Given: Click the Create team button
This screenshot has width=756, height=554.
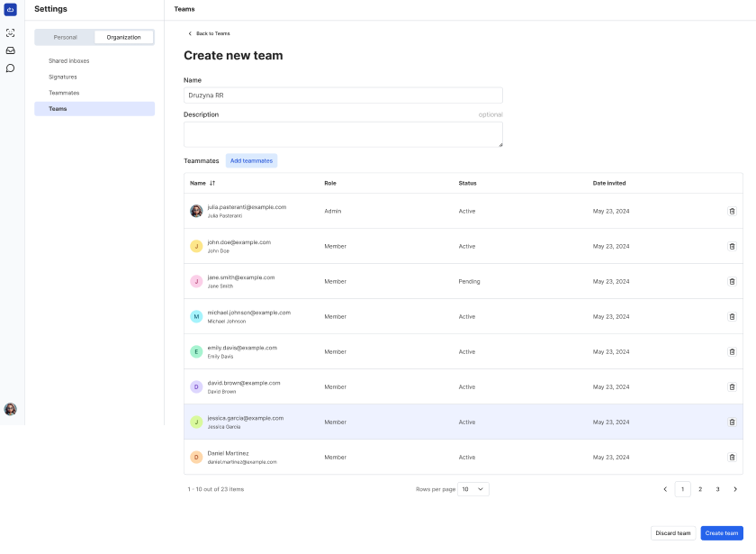Looking at the screenshot, I should click(722, 532).
